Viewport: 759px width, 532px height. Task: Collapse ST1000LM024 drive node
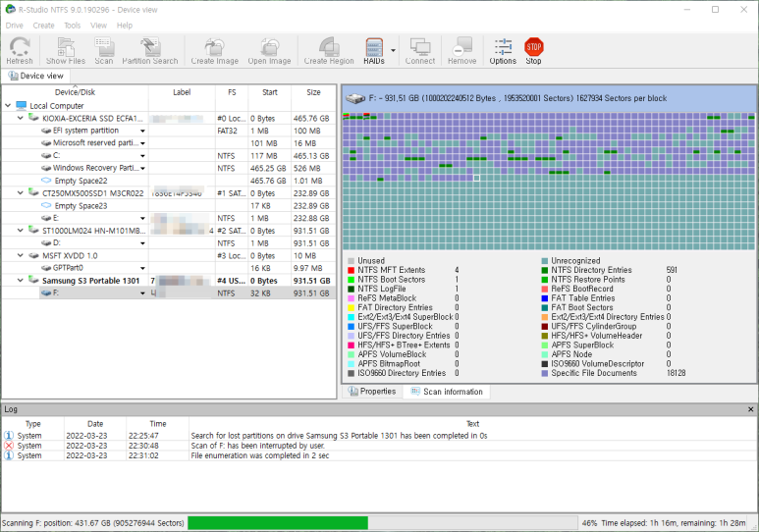(21, 231)
